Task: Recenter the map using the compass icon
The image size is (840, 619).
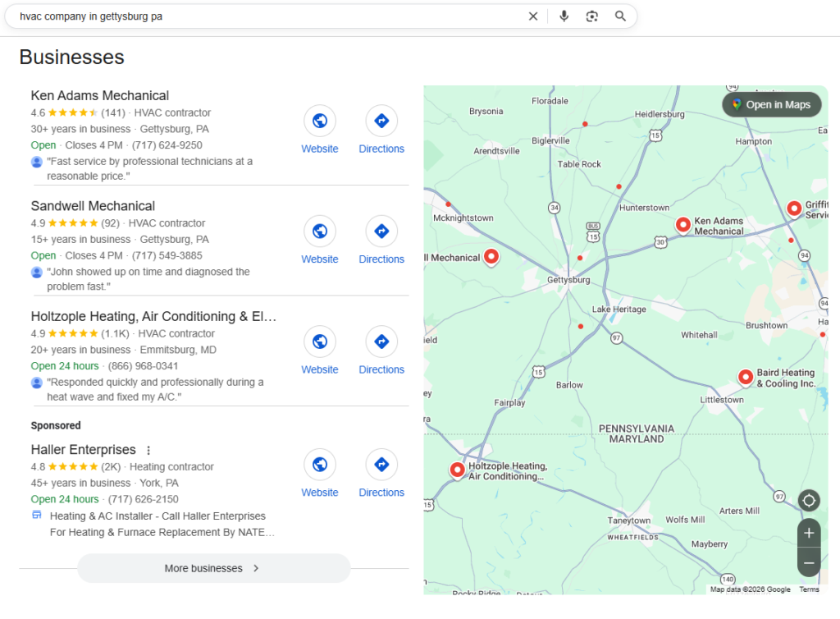Action: [x=808, y=500]
